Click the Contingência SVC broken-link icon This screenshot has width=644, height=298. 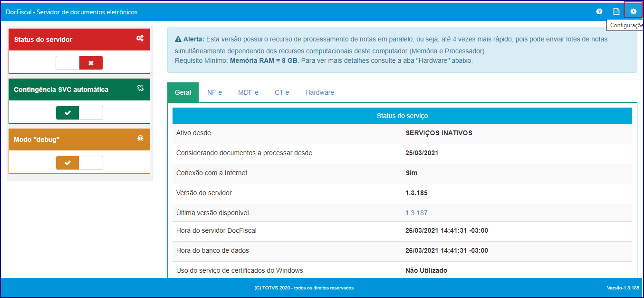coord(140,88)
